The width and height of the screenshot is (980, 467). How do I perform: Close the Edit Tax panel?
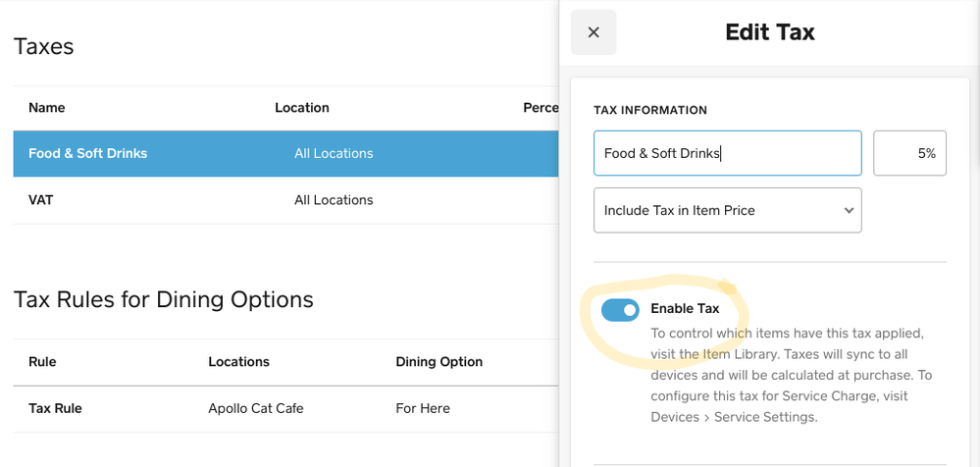pyautogui.click(x=593, y=32)
